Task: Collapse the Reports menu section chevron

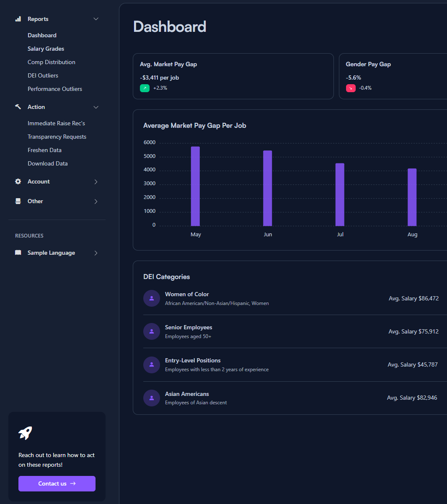Action: coord(96,19)
